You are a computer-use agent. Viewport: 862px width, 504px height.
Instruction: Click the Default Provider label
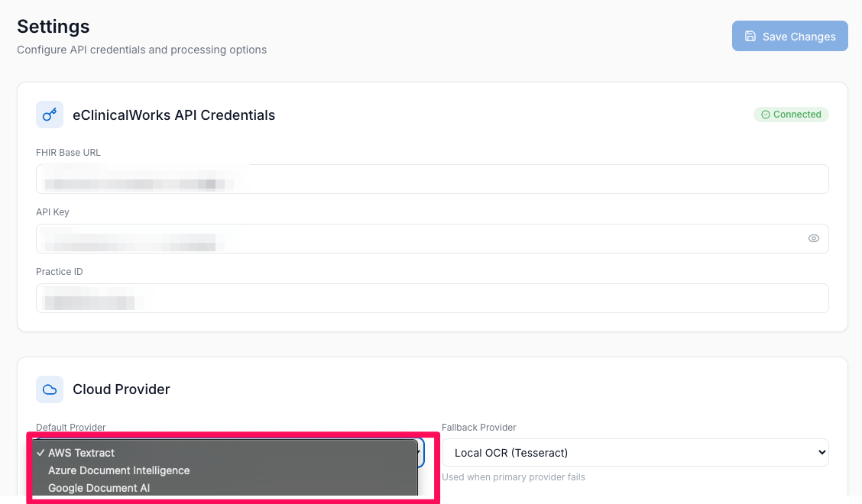(x=71, y=427)
